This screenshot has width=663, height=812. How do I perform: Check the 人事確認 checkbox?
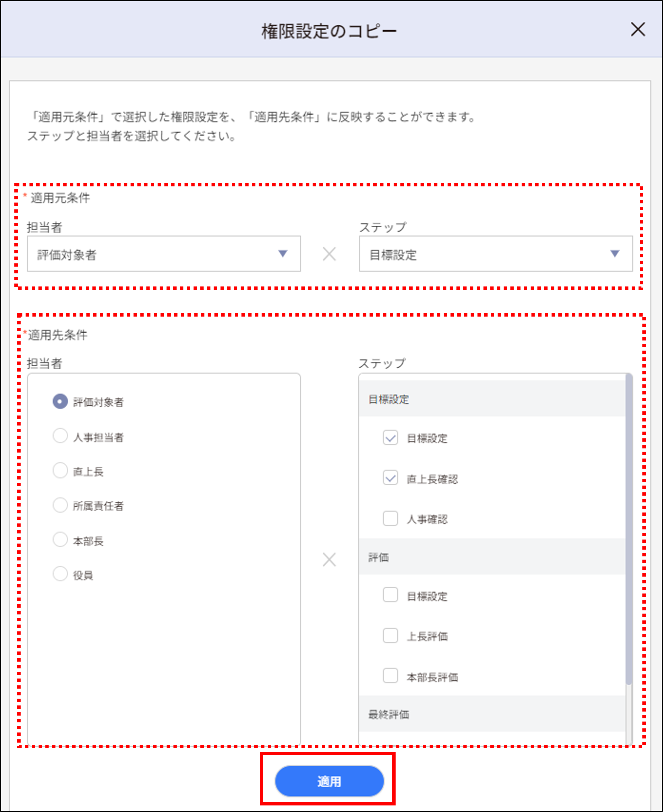click(390, 519)
